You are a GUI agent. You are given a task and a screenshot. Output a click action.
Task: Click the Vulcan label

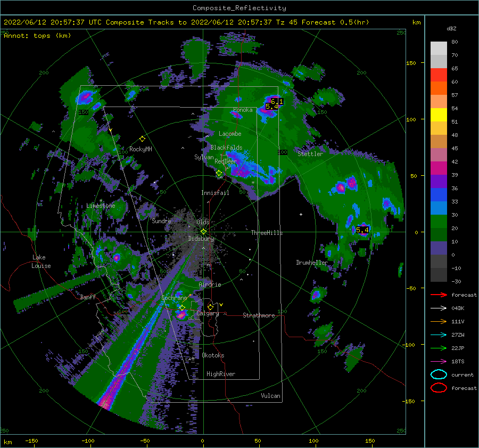click(x=271, y=396)
